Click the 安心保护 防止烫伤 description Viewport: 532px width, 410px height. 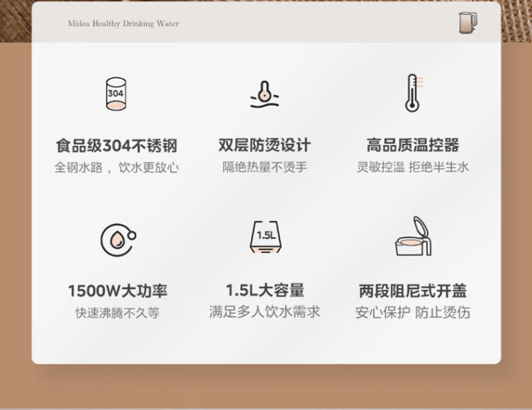tap(413, 313)
